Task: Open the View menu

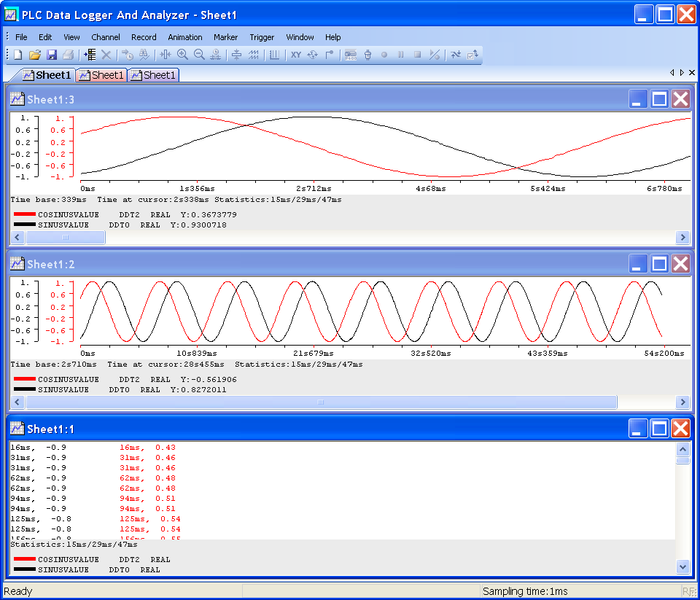Action: pos(71,37)
